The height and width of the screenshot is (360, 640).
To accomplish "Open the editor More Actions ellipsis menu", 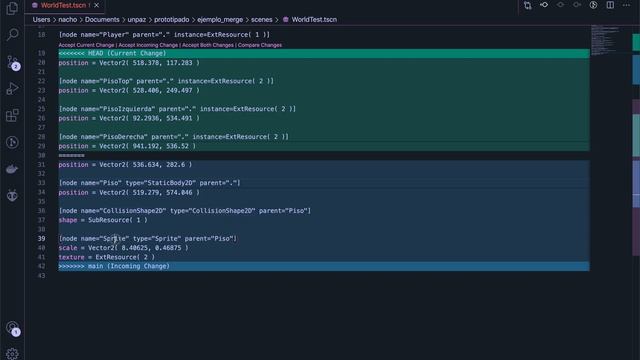I will [627, 5].
